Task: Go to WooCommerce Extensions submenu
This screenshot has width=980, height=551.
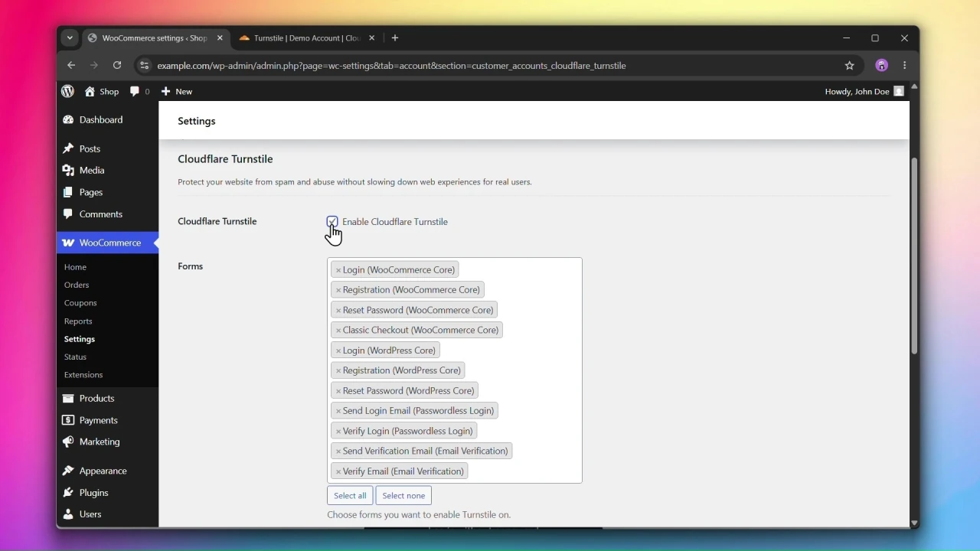Action: [x=83, y=375]
